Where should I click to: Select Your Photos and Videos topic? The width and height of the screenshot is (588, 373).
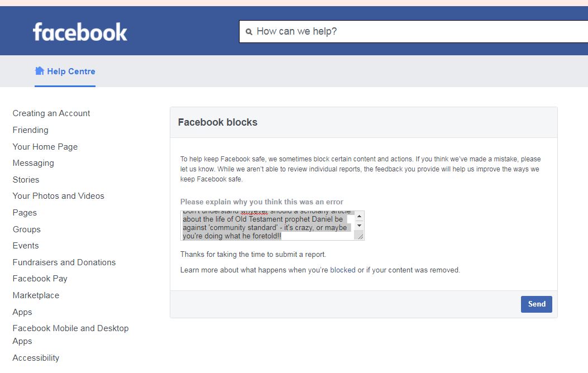(59, 196)
